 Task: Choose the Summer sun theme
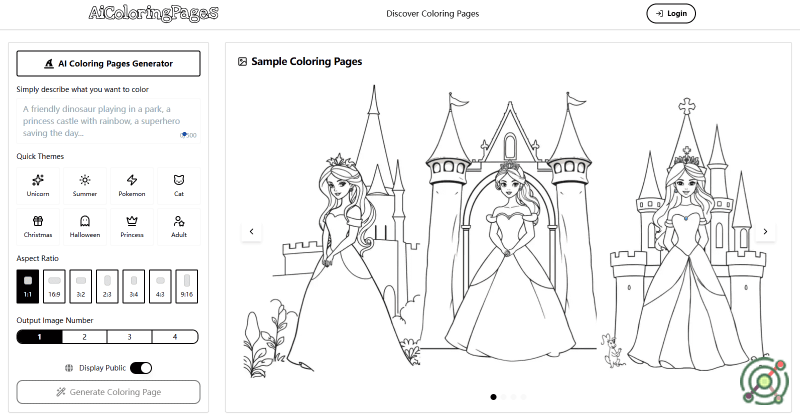point(85,185)
